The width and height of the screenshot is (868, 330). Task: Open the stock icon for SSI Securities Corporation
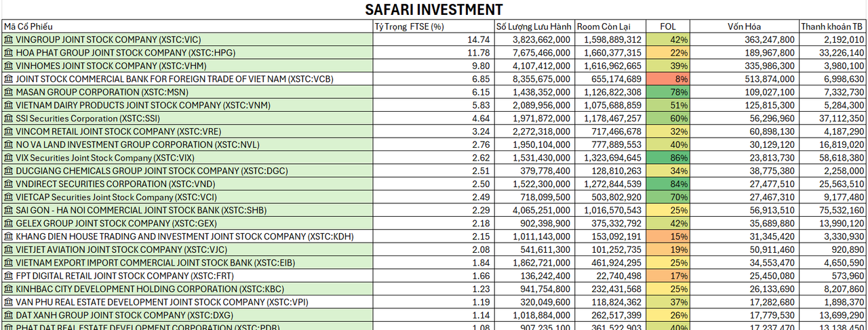pos(9,119)
